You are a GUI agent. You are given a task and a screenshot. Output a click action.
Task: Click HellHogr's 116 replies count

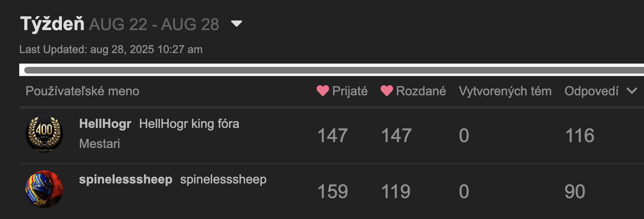point(580,136)
